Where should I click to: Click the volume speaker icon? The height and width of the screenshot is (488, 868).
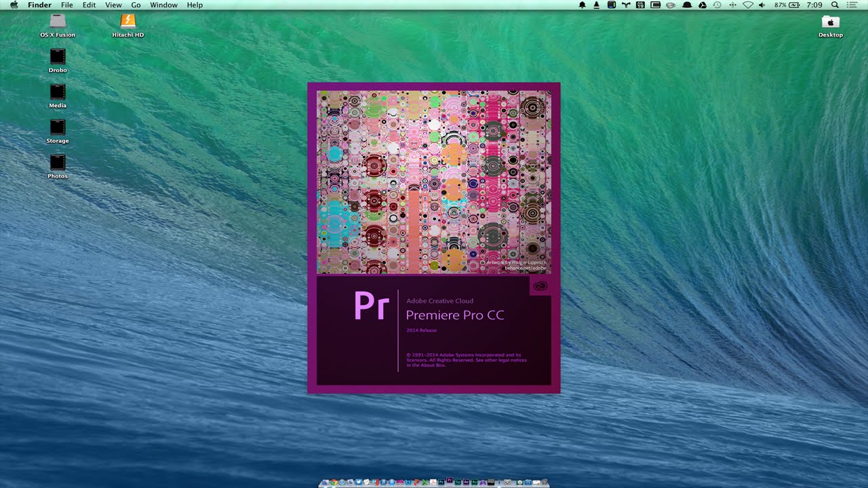tap(762, 5)
